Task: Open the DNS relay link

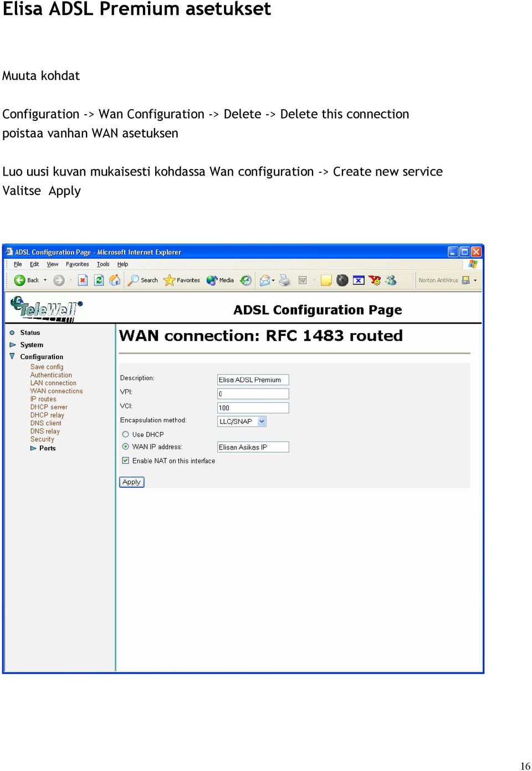Action: click(45, 431)
